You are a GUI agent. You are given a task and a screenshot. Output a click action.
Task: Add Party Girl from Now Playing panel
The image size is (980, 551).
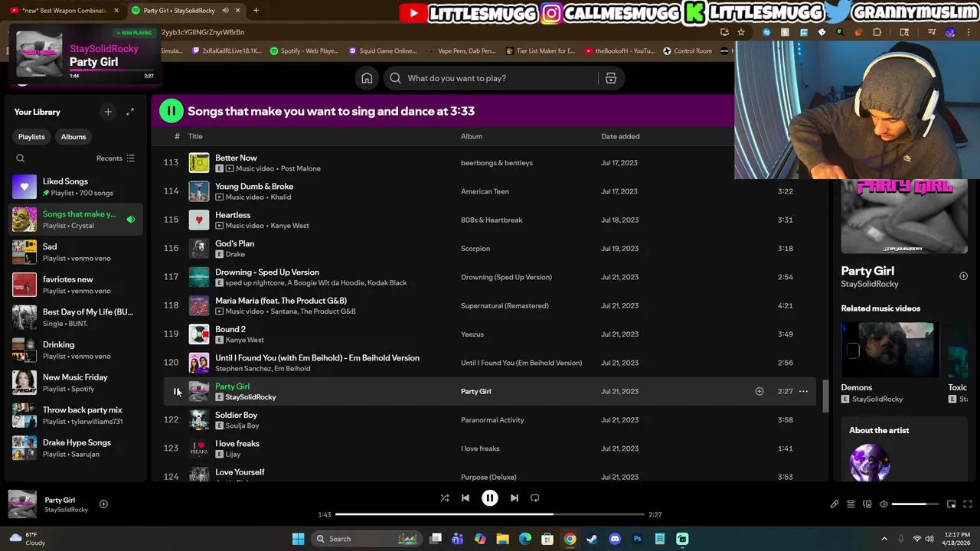(964, 276)
